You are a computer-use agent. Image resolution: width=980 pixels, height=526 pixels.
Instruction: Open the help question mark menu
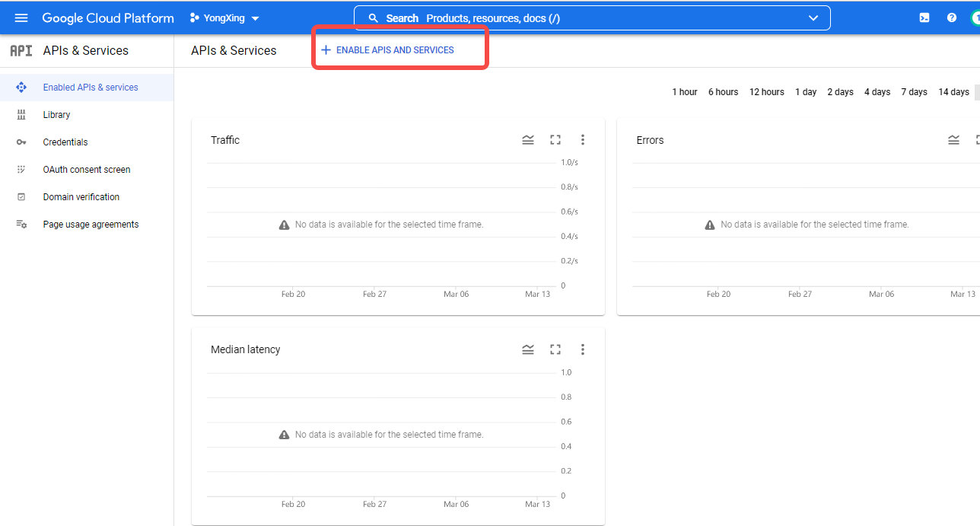click(x=952, y=18)
